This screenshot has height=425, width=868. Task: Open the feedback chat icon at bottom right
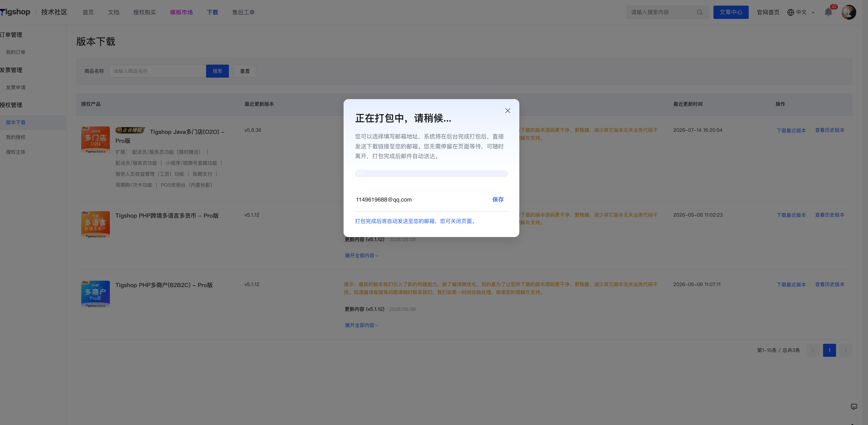click(854, 406)
